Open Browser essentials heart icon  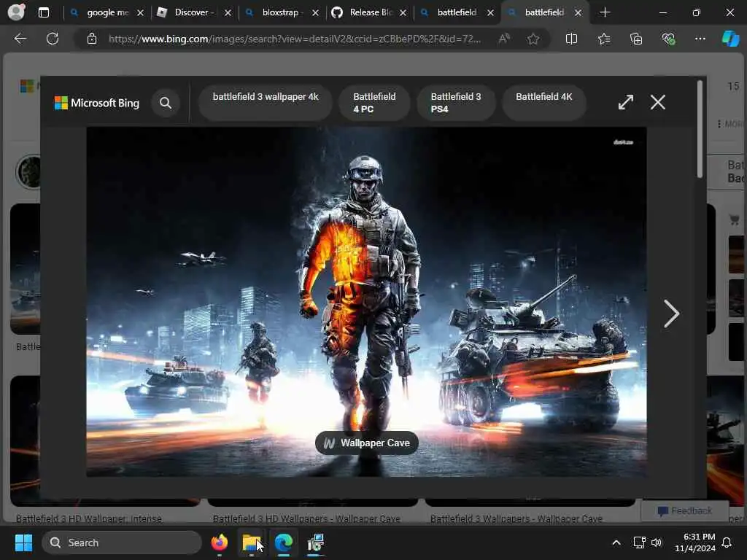coord(668,39)
